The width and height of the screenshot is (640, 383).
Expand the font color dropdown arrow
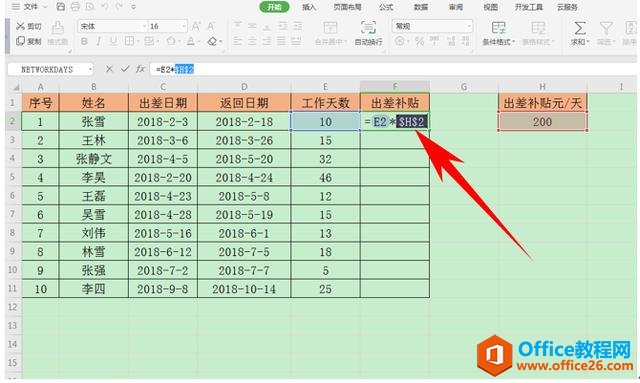point(200,42)
